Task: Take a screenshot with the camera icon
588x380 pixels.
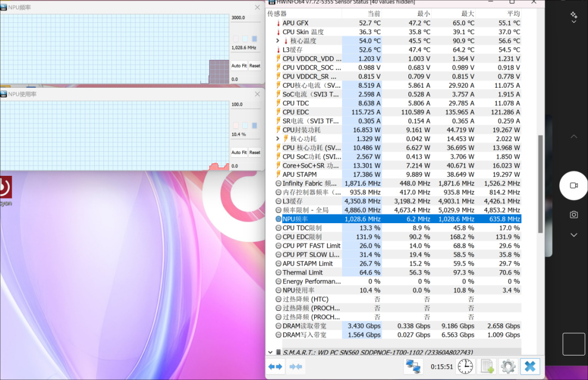Action: [x=573, y=214]
